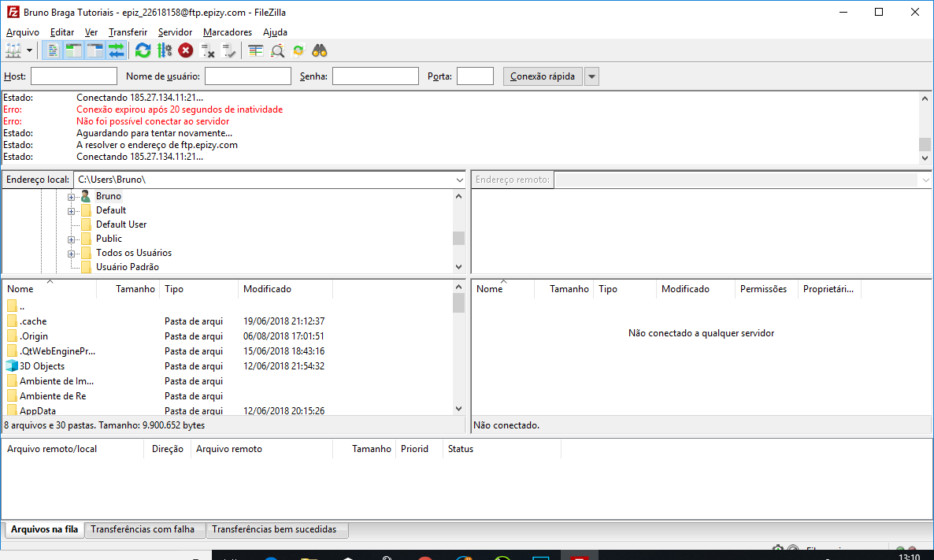Open filename filters
This screenshot has width=934, height=560.
(x=276, y=50)
